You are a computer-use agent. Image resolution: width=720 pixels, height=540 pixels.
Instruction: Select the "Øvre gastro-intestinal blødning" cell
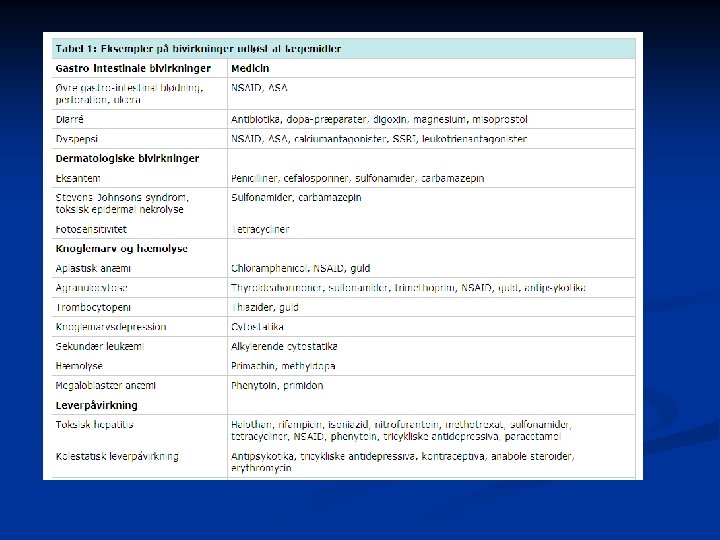click(x=129, y=94)
